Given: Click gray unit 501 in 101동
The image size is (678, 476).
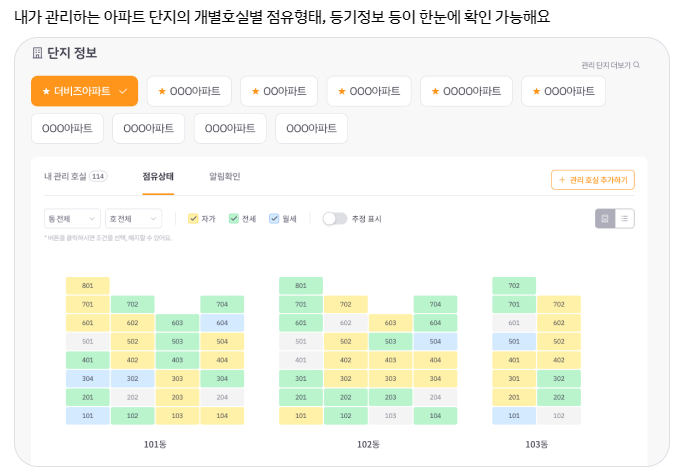Looking at the screenshot, I should (88, 342).
